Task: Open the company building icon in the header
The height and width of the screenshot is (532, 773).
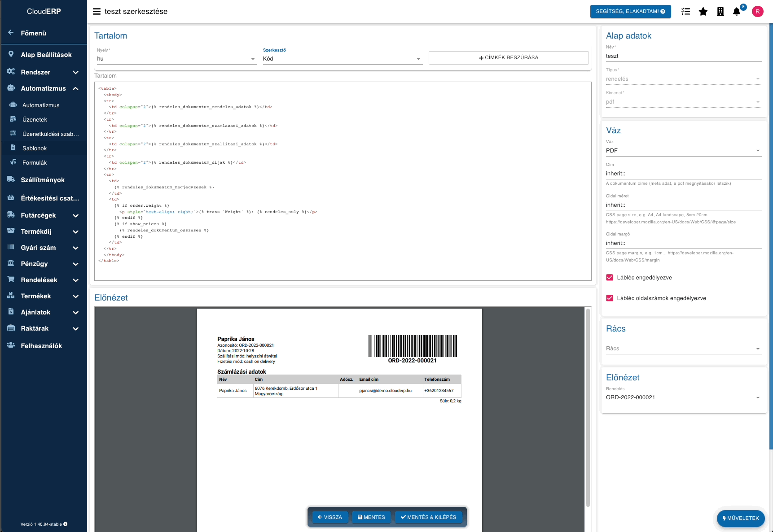Action: [x=720, y=11]
